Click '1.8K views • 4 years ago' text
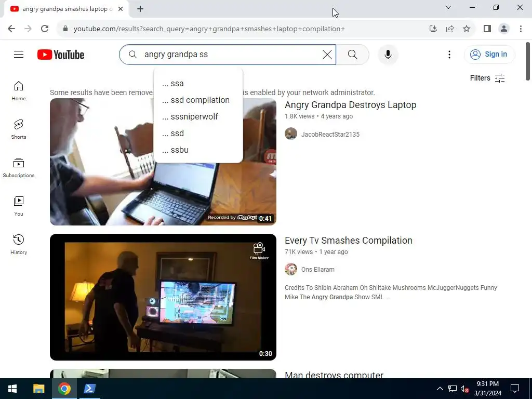 (x=318, y=116)
